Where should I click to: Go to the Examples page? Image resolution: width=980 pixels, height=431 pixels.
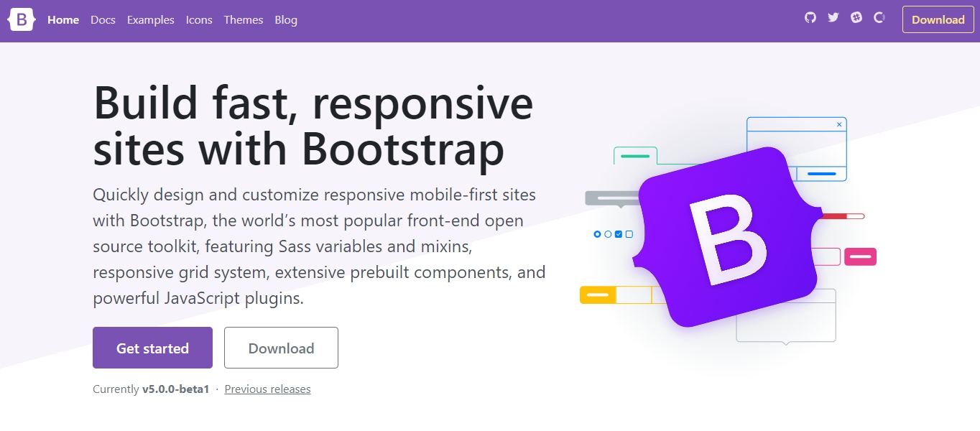pos(150,19)
